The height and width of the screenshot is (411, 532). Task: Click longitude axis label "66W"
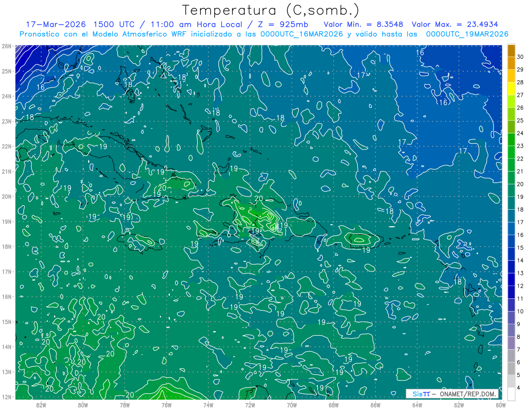pos(375,405)
